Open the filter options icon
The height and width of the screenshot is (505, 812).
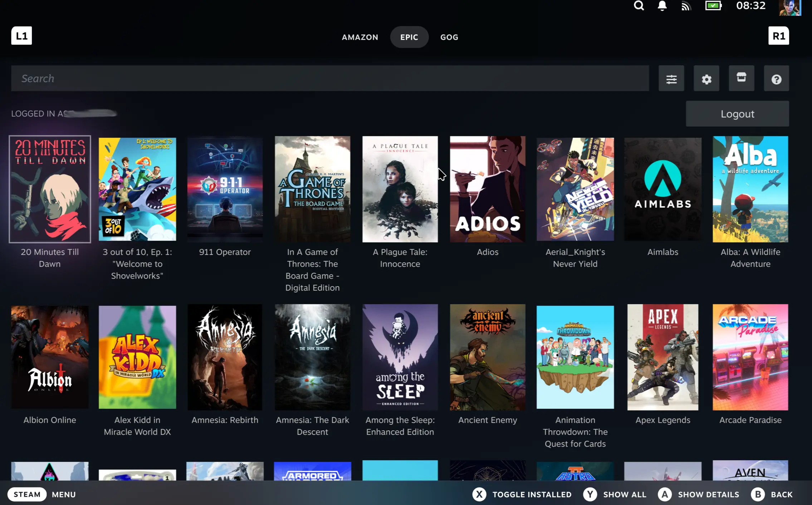click(x=671, y=78)
